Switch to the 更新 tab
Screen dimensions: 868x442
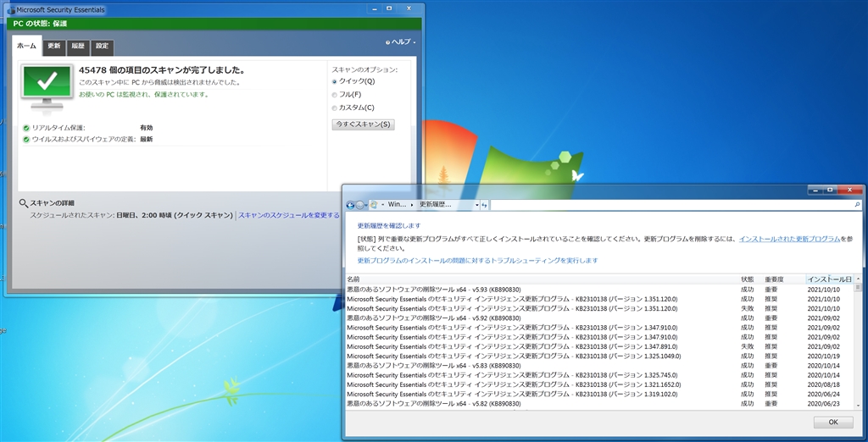click(53, 47)
